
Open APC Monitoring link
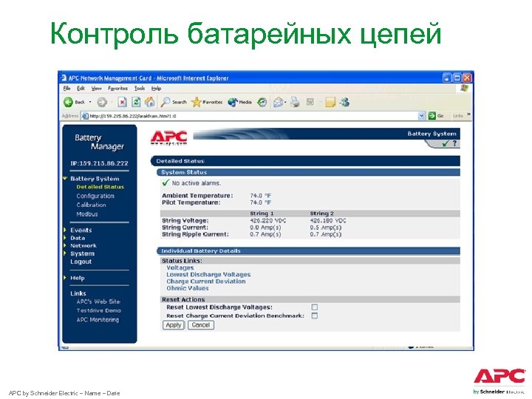(98, 320)
